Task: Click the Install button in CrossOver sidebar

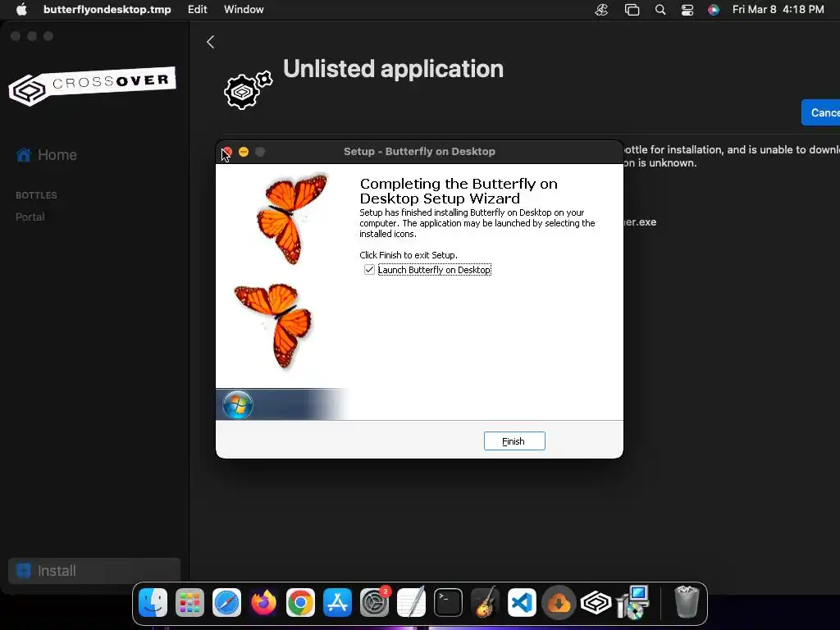Action: (x=94, y=571)
